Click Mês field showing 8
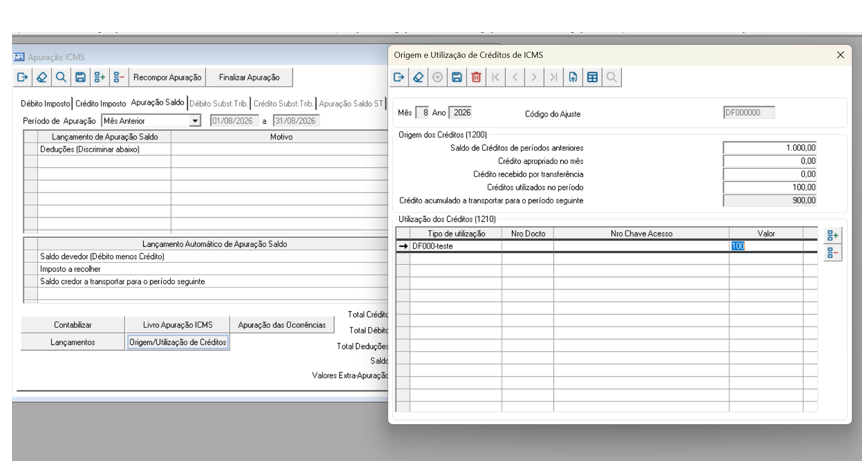 pyautogui.click(x=422, y=112)
